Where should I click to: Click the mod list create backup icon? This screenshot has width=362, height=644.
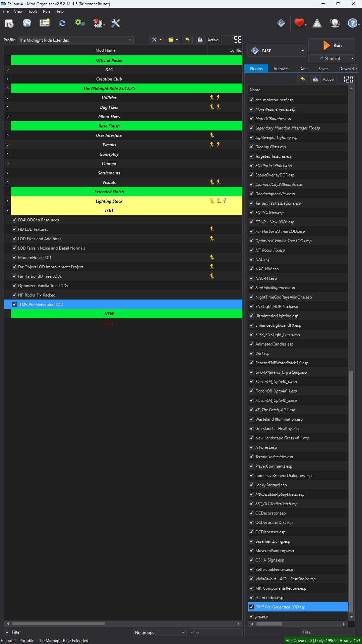coord(200,40)
